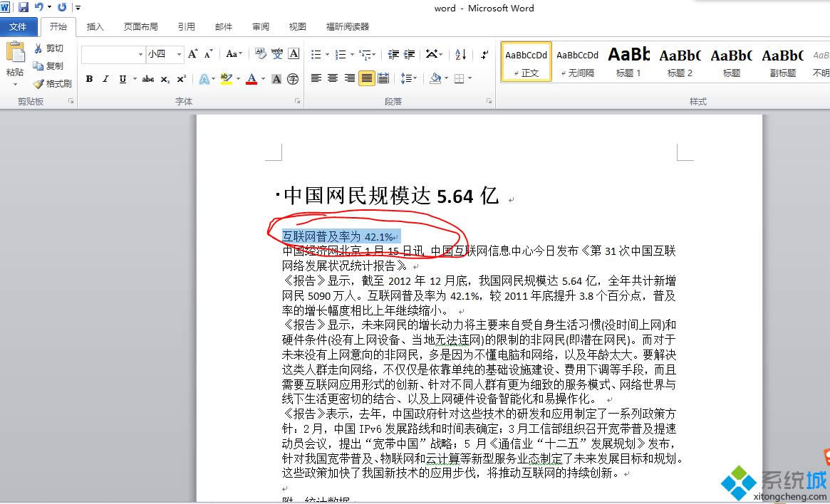Switch to the 邮件 ribbon tab
The image size is (830, 504).
(x=224, y=26)
